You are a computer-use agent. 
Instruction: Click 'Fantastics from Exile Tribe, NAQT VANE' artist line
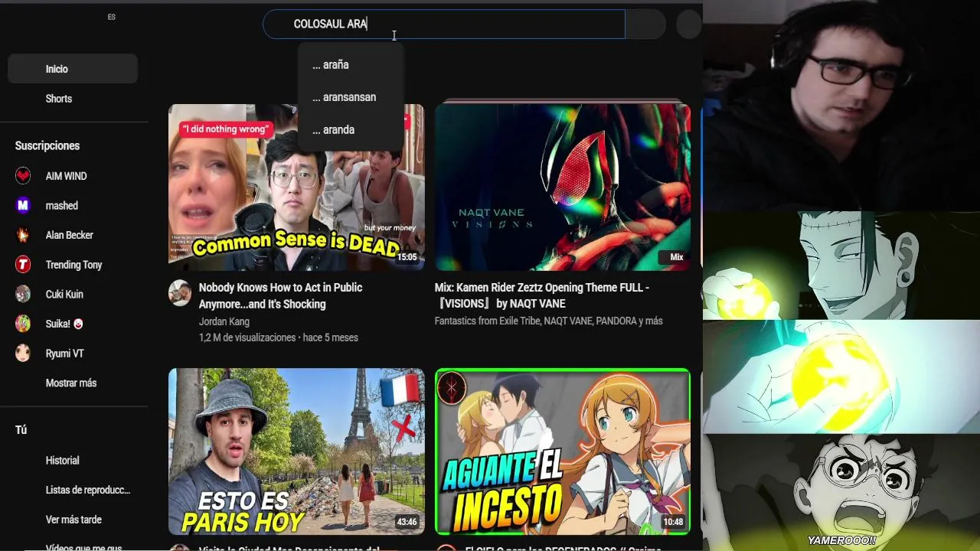(549, 321)
